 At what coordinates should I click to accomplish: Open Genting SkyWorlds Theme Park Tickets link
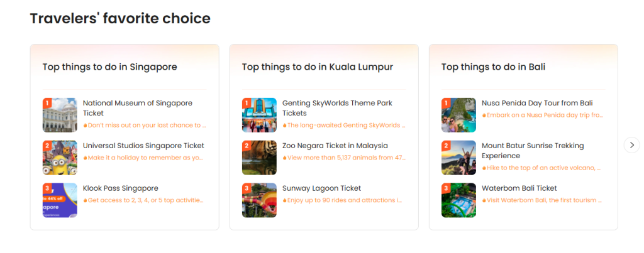pyautogui.click(x=337, y=108)
